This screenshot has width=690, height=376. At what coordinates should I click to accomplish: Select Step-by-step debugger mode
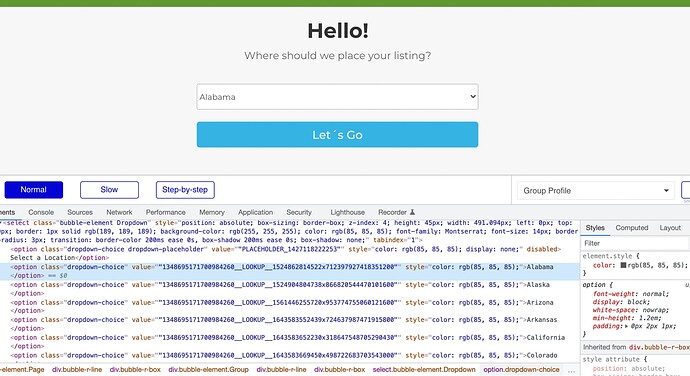pos(185,190)
